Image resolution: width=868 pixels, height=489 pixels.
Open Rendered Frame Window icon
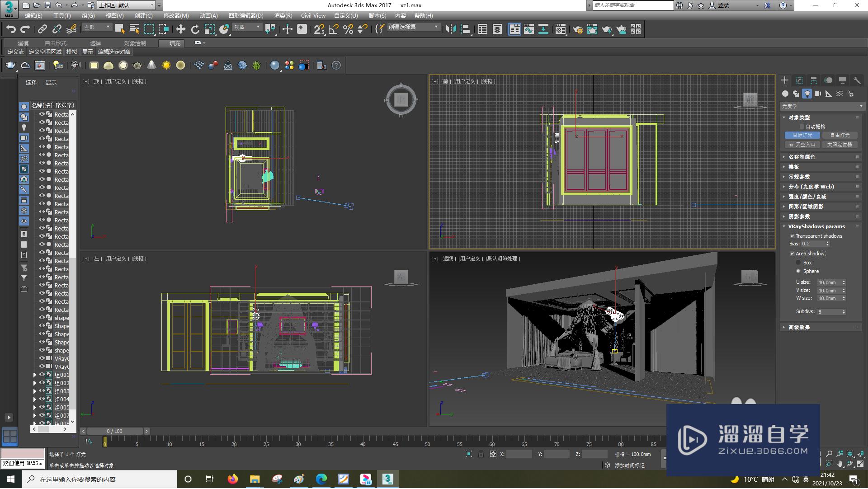click(x=592, y=29)
